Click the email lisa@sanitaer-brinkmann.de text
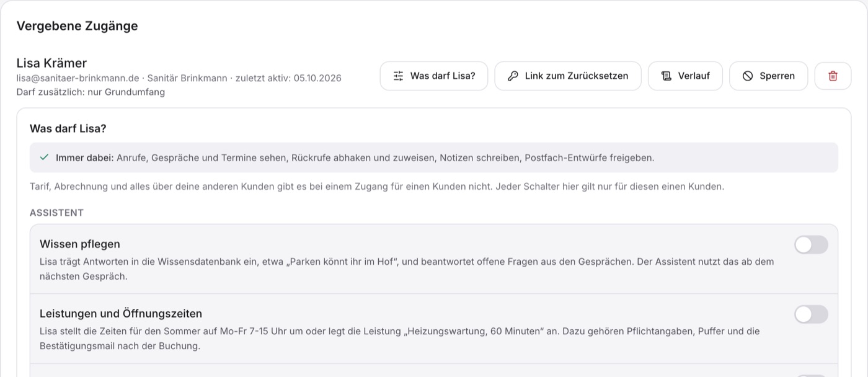The width and height of the screenshot is (868, 377). click(x=77, y=78)
